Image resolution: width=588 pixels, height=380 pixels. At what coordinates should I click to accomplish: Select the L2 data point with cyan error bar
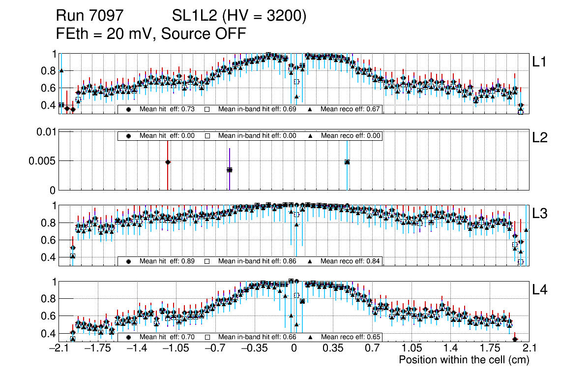[347, 162]
